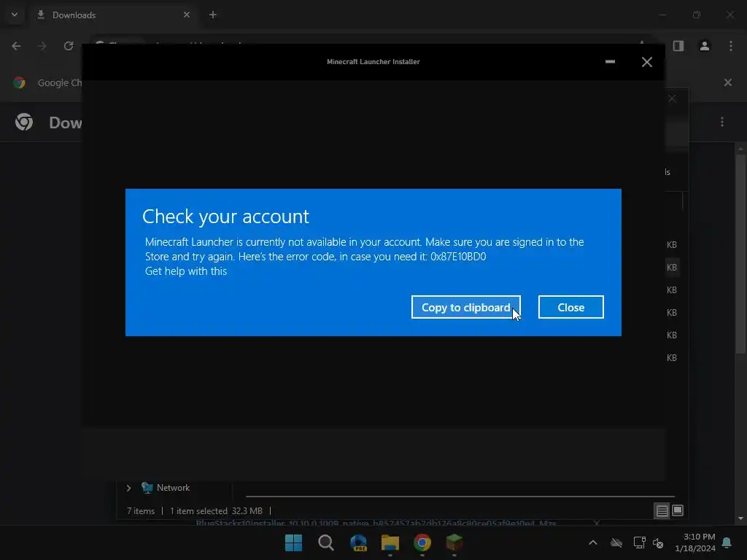Image resolution: width=747 pixels, height=560 pixels.
Task: Open a new Chrome tab
Action: click(x=213, y=15)
